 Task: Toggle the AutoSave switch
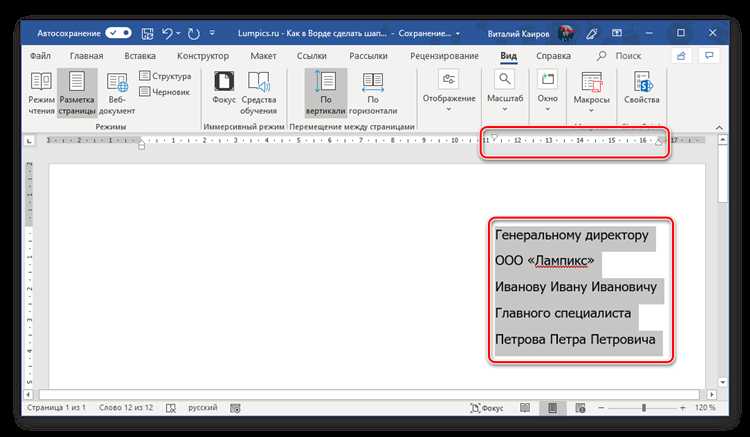118,33
